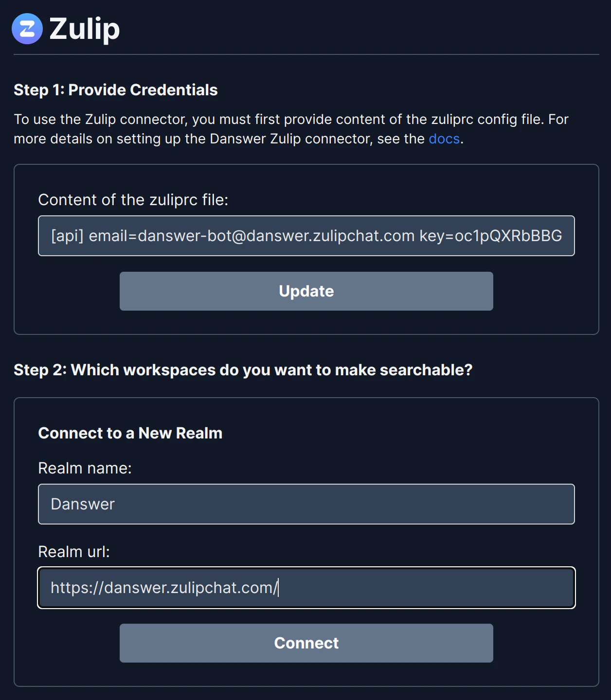Select the circular "Z" app icon
Screen dimensions: 611x700
(x=27, y=29)
